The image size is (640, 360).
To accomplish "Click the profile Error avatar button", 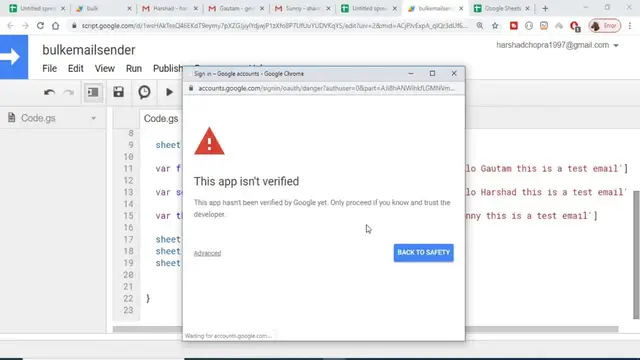I will (x=605, y=26).
